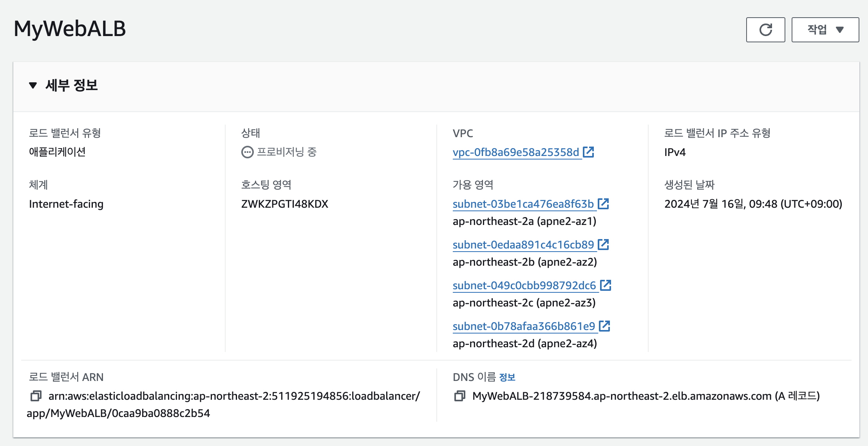Image resolution: width=868 pixels, height=446 pixels.
Task: Open VPC external link icon
Action: (x=588, y=152)
